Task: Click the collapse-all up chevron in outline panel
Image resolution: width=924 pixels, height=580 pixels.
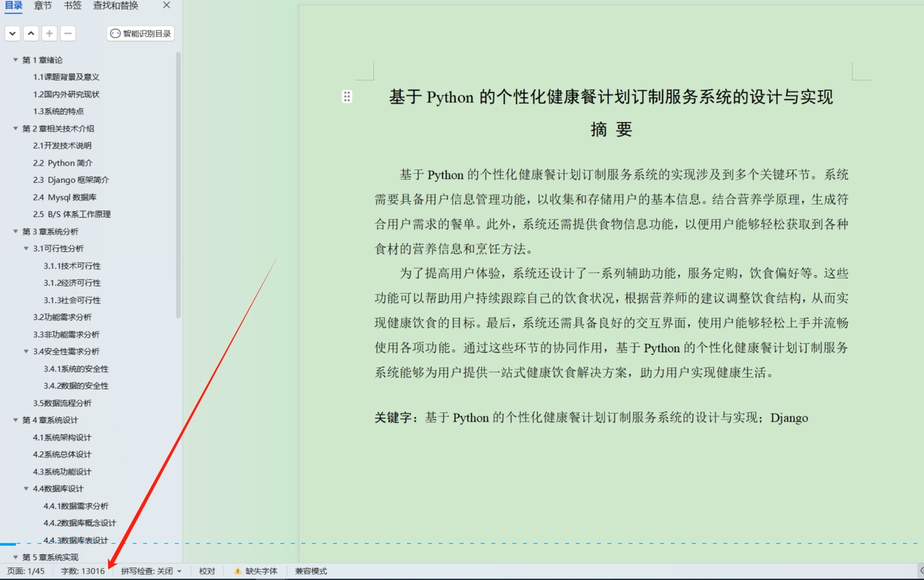Action: (x=31, y=34)
